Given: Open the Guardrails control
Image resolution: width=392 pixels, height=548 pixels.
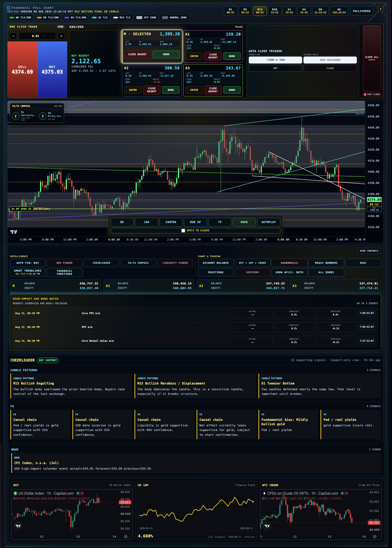Looking at the screenshot, I should [x=289, y=263].
